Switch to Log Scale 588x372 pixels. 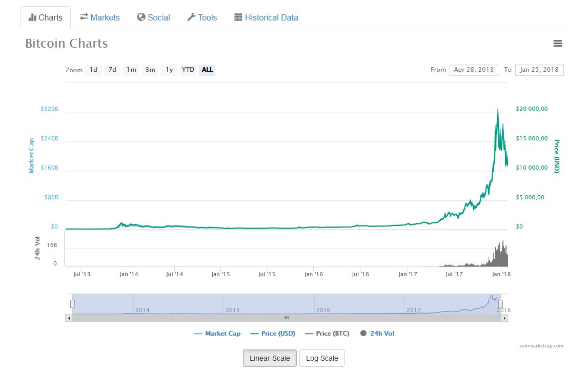(322, 358)
